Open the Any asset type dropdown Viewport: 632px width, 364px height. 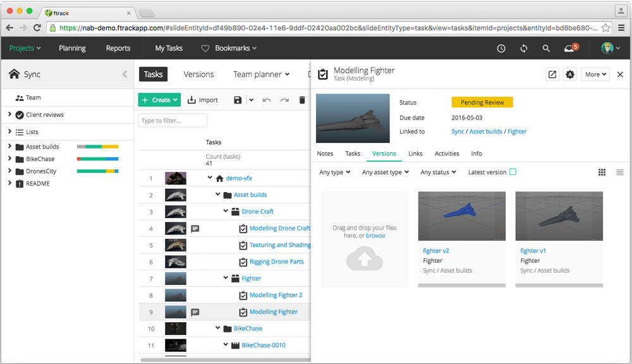coord(386,172)
